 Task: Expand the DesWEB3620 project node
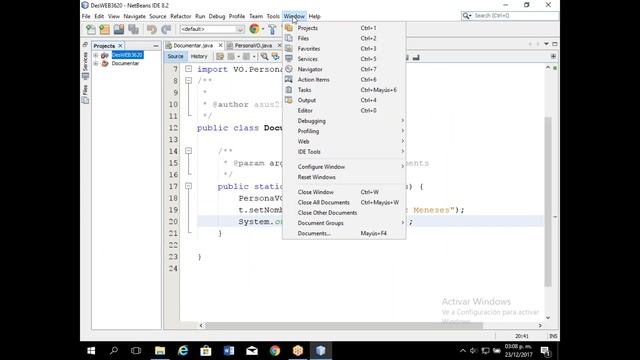(96, 55)
